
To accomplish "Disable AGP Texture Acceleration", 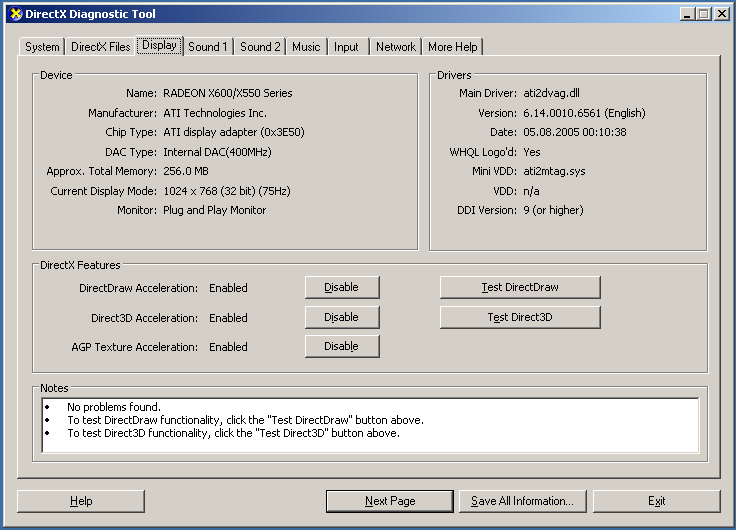I will (342, 346).
